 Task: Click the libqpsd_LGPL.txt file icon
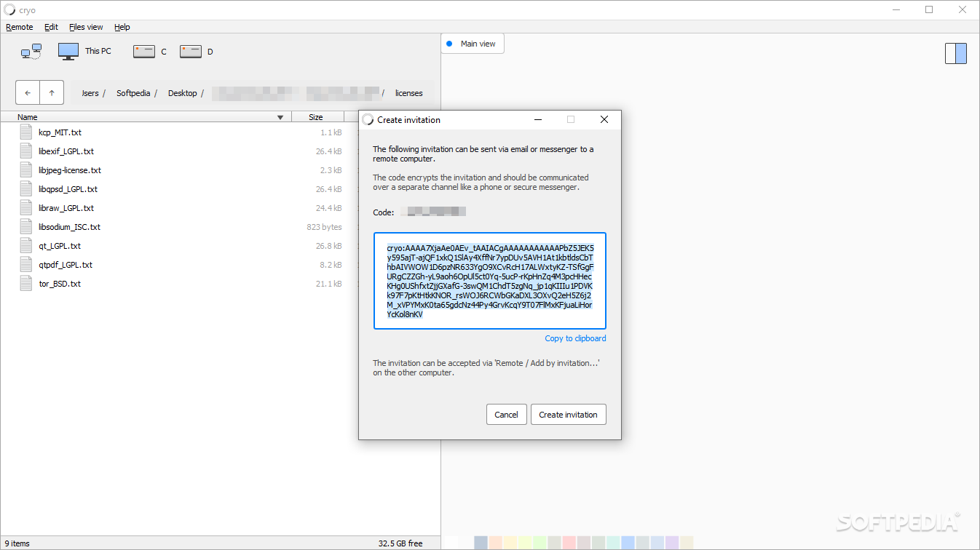(26, 189)
